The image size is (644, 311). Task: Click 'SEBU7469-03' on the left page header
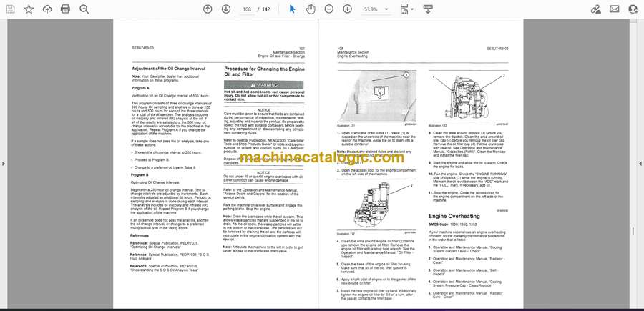pos(142,48)
